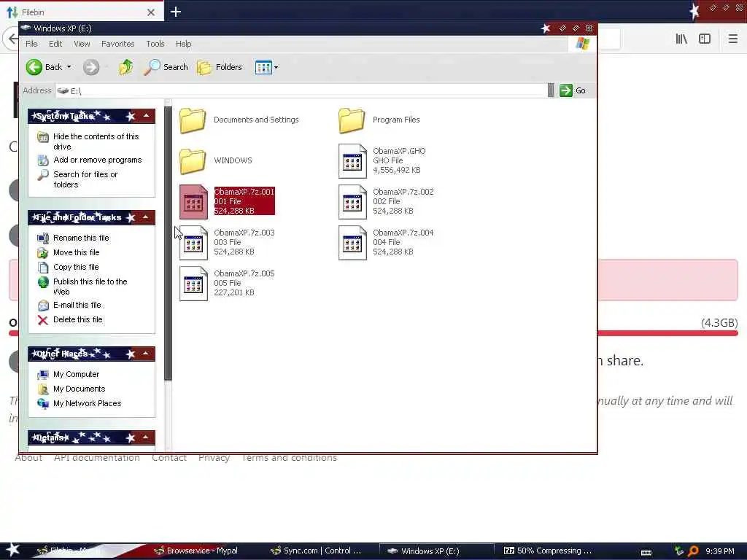Click the Privacy footer link
Viewport: 747px width, 560px height.
[214, 458]
